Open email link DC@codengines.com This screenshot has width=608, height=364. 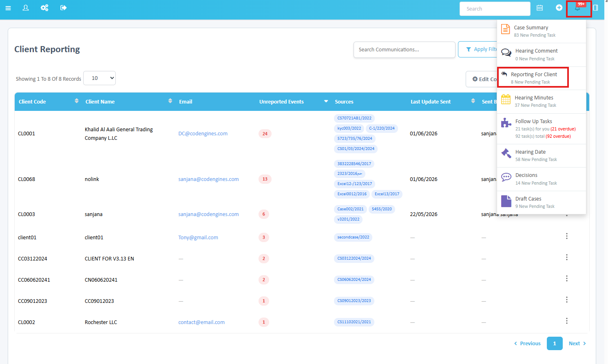(203, 134)
